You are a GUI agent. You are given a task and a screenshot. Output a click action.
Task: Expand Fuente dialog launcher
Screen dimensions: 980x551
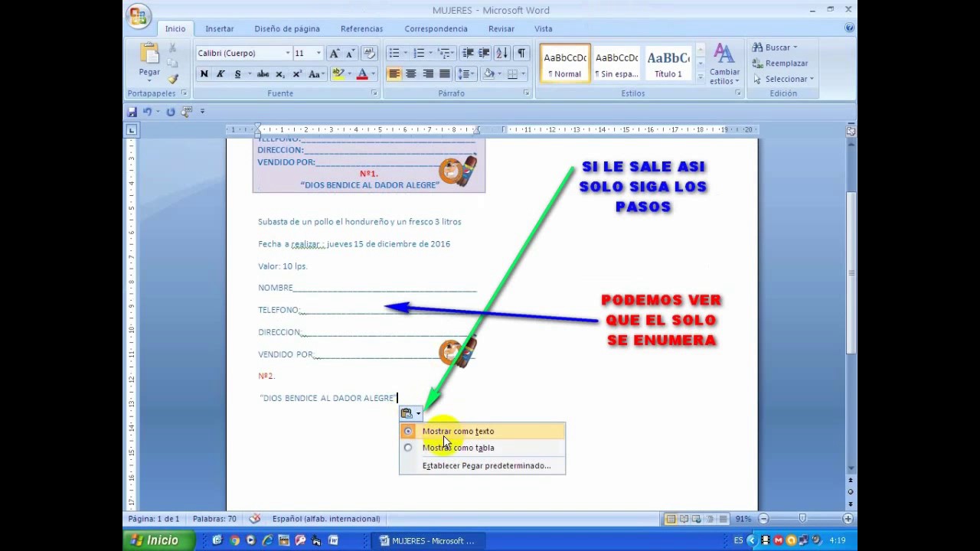tap(374, 93)
